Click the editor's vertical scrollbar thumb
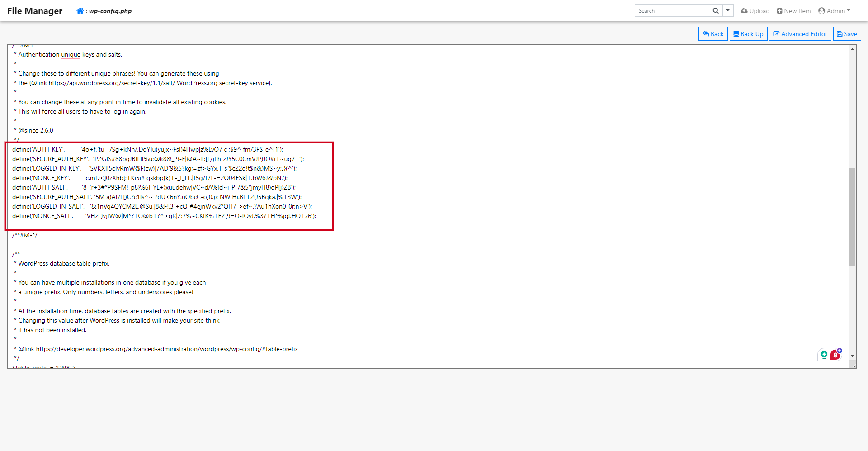Viewport: 868px width, 451px height. click(852, 217)
